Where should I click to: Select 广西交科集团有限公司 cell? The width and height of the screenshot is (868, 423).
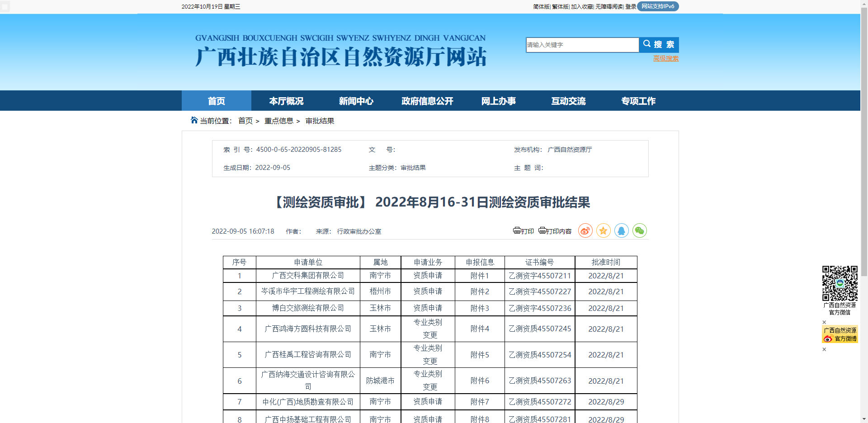[308, 276]
